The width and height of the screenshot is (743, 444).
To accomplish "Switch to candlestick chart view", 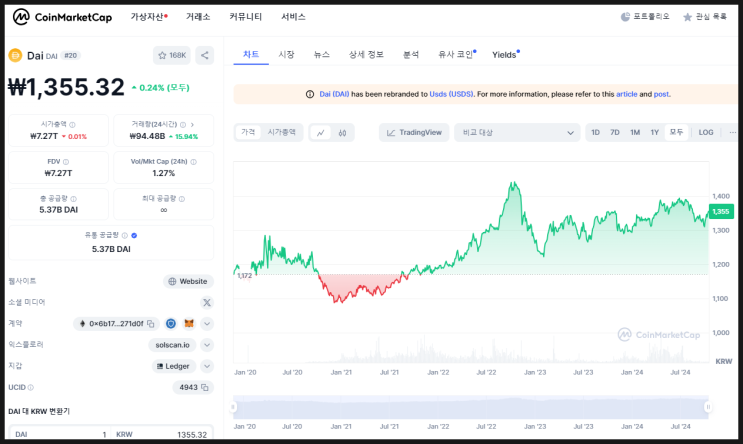I will click(x=342, y=133).
